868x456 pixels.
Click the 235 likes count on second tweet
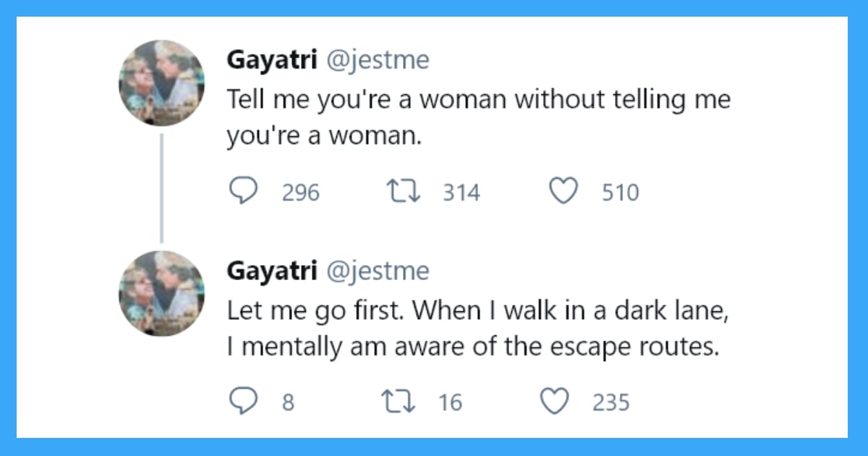coord(611,400)
